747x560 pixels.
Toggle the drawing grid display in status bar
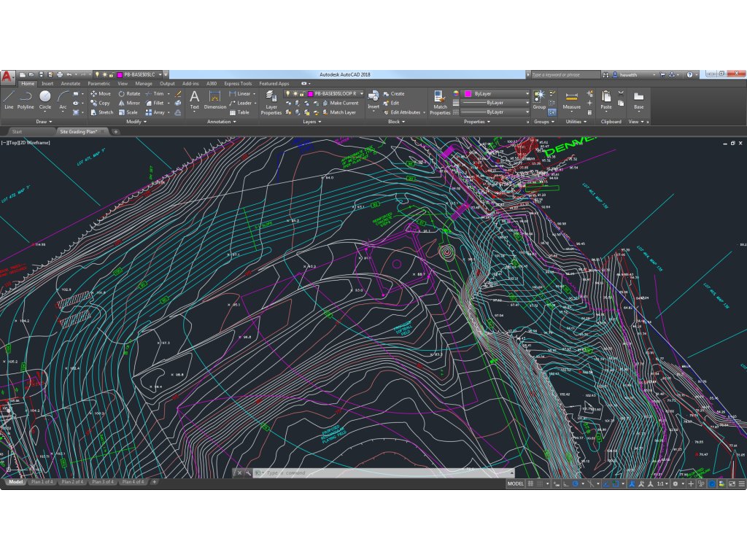coord(530,483)
